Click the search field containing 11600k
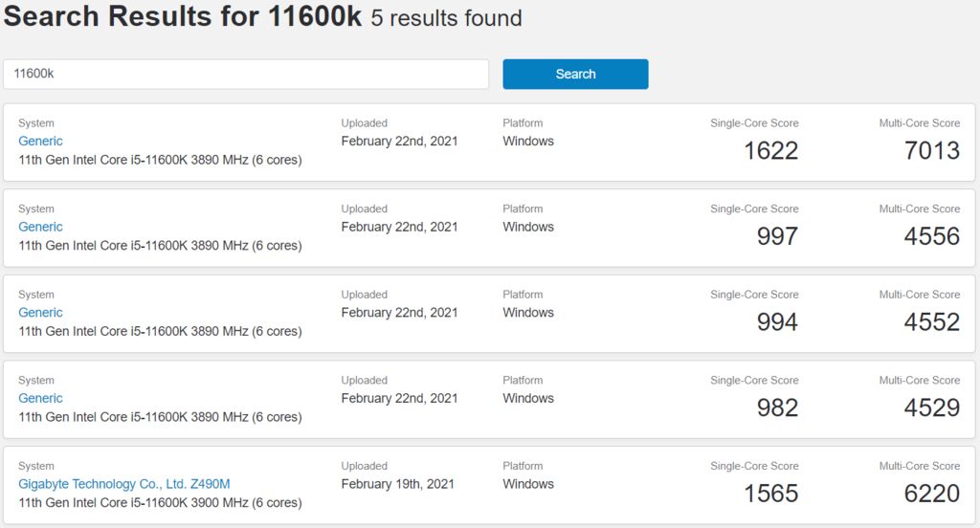This screenshot has height=528, width=980. pos(245,74)
